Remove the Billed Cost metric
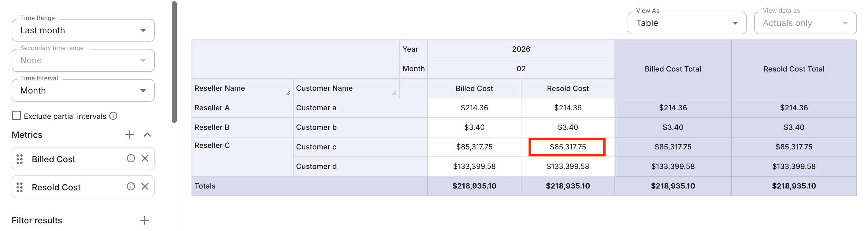 click(145, 158)
